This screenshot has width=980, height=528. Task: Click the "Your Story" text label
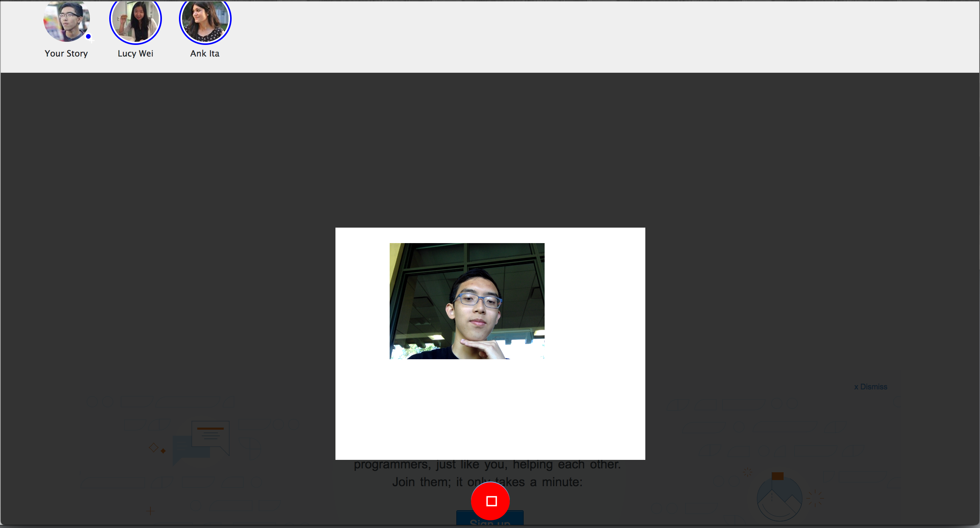[x=66, y=53]
